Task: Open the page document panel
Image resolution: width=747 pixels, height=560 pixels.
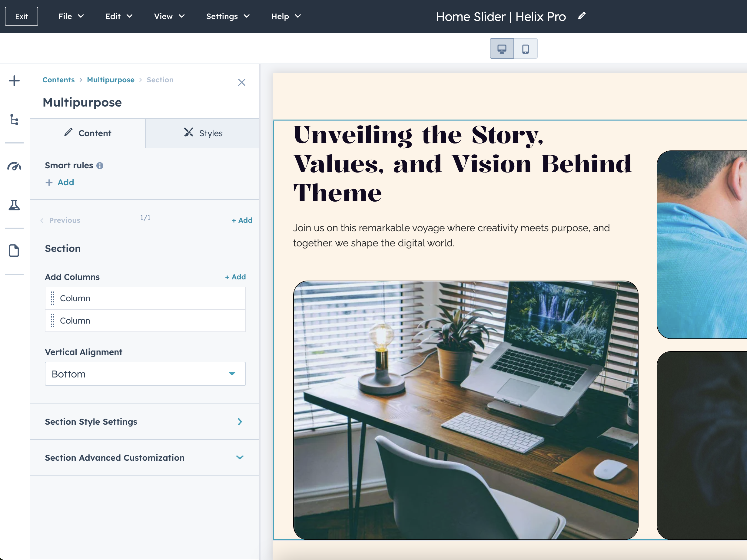Action: click(14, 250)
